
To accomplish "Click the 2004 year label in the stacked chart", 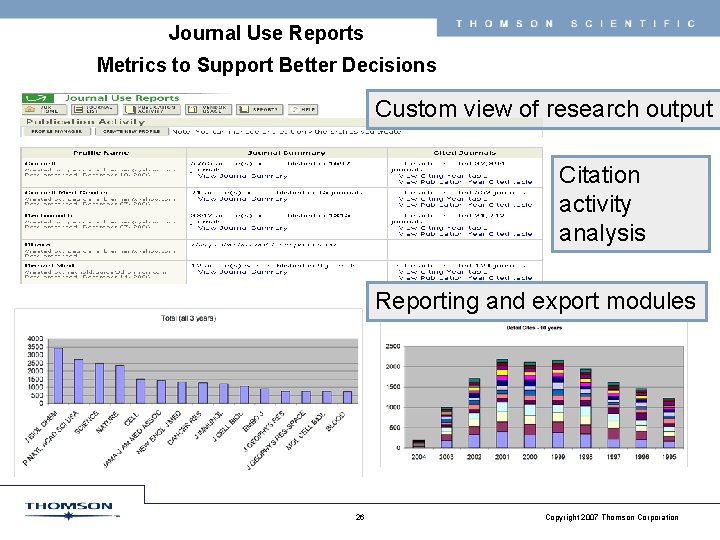I will (418, 457).
